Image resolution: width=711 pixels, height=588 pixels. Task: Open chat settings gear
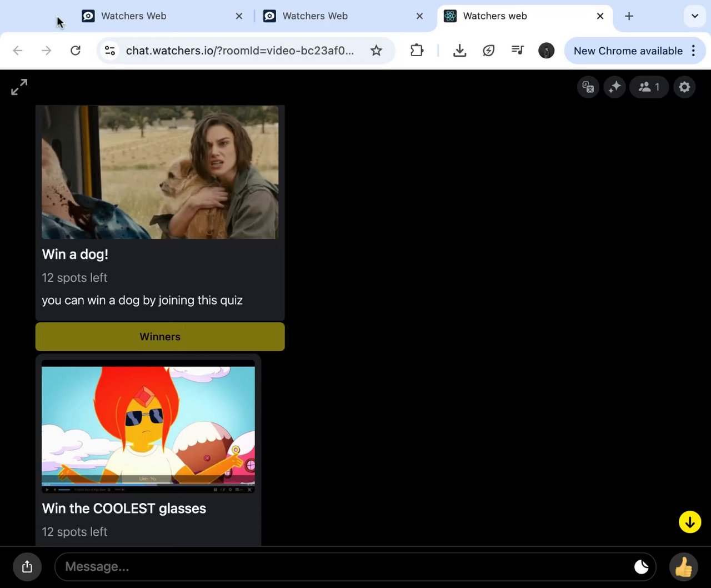[x=684, y=87]
